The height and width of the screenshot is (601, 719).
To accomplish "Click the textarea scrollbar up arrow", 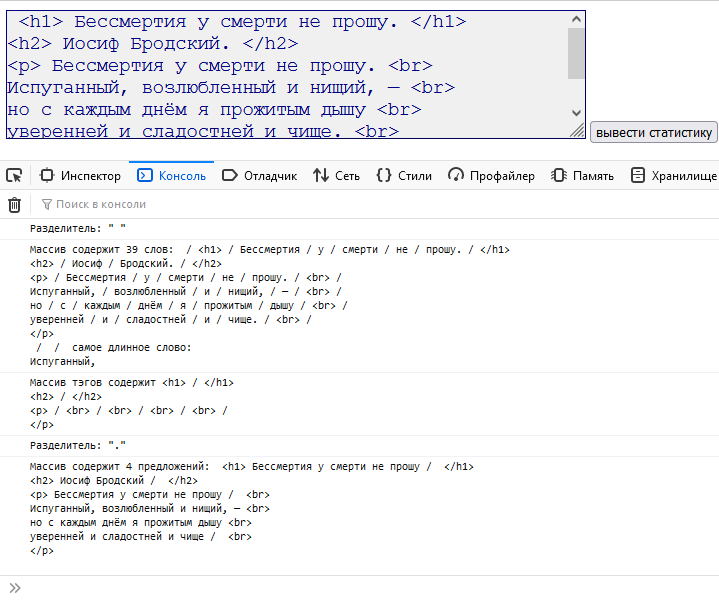I will 576,20.
